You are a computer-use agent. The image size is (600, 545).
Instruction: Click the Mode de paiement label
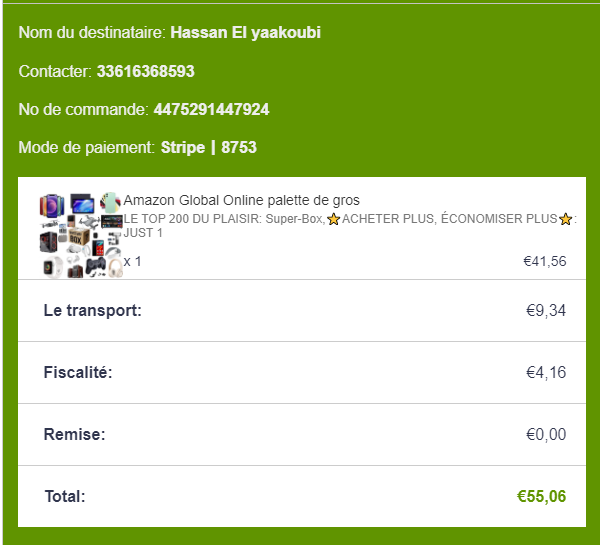[87, 148]
